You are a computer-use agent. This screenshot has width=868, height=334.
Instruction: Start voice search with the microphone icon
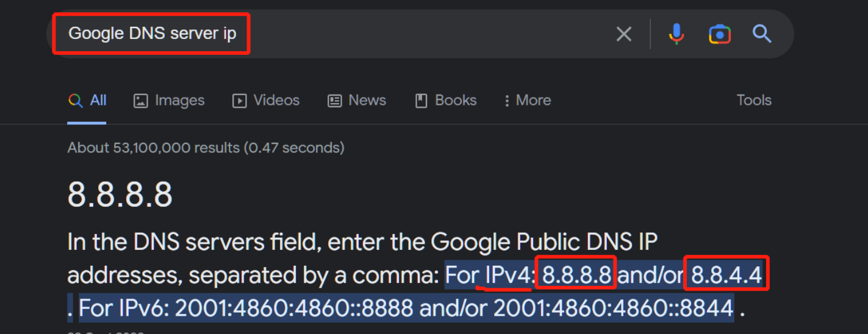coord(676,34)
